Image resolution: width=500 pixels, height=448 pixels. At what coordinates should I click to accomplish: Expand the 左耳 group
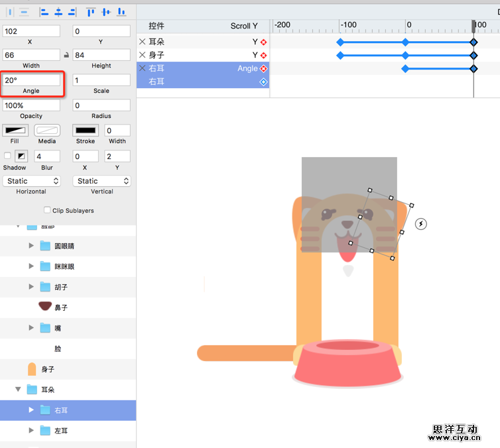tap(31, 431)
